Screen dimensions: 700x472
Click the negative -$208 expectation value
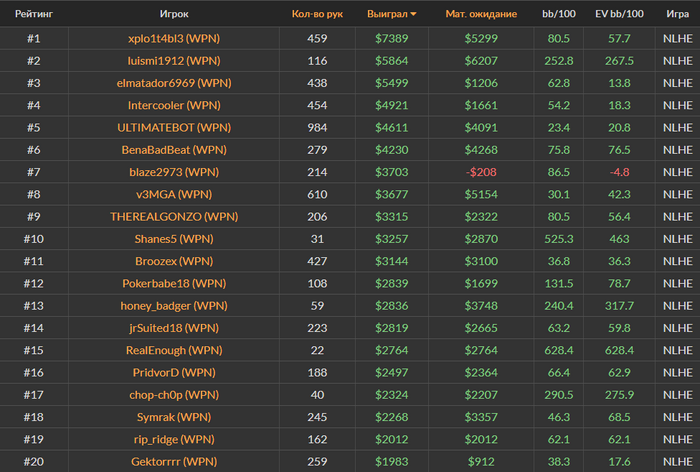click(481, 172)
